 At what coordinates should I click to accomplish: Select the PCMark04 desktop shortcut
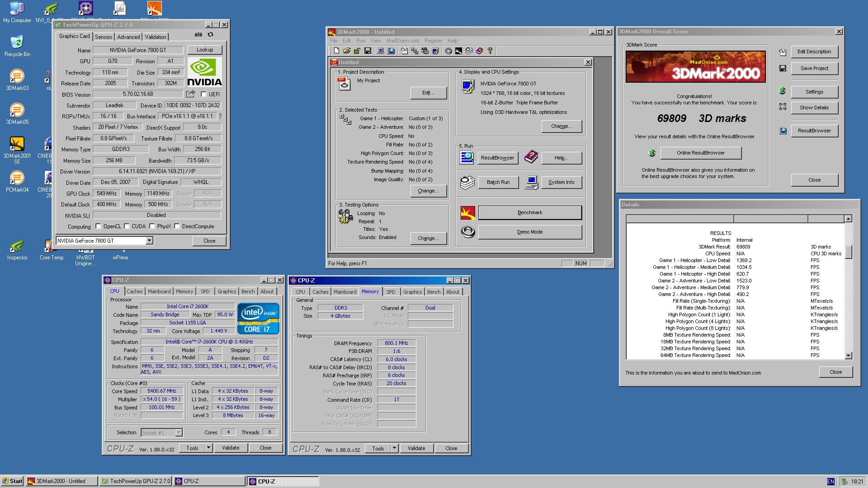click(17, 182)
